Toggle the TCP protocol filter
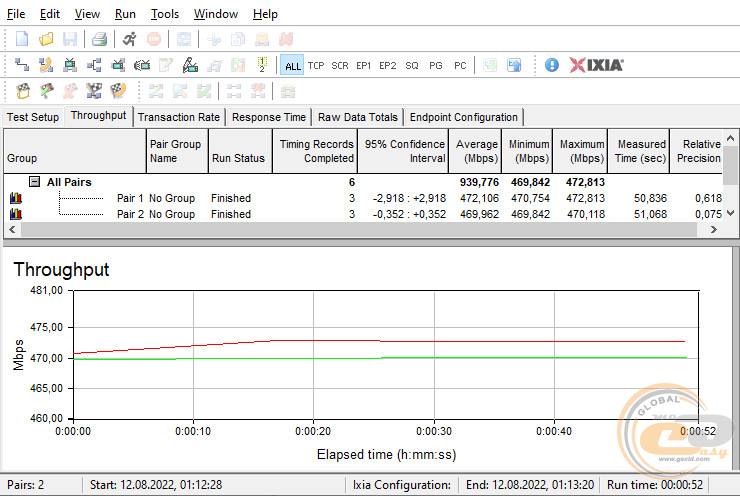 (x=316, y=66)
